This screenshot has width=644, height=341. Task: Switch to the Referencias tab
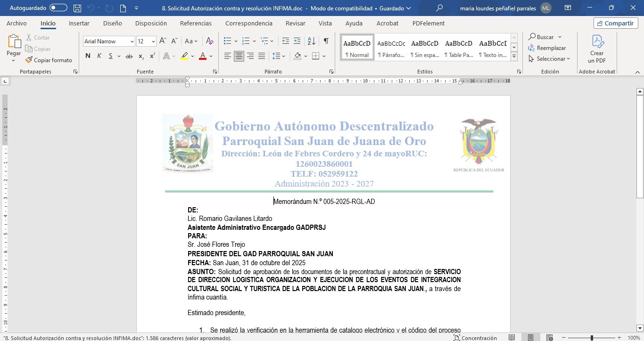pyautogui.click(x=196, y=23)
